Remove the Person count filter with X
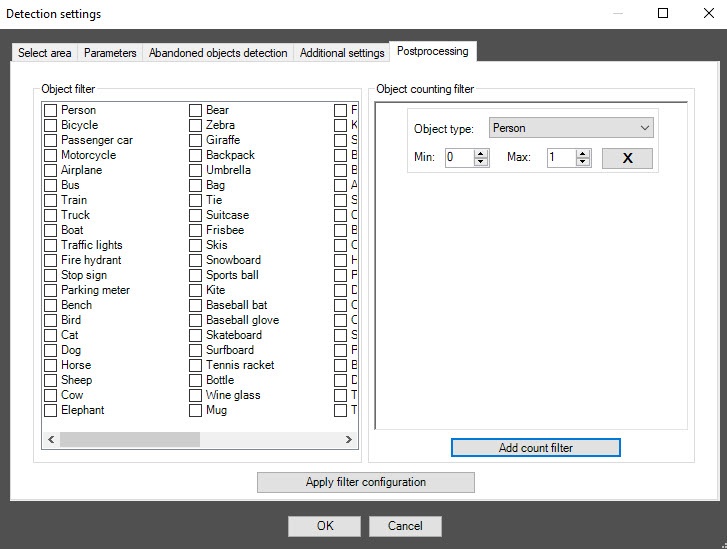 pyautogui.click(x=627, y=158)
